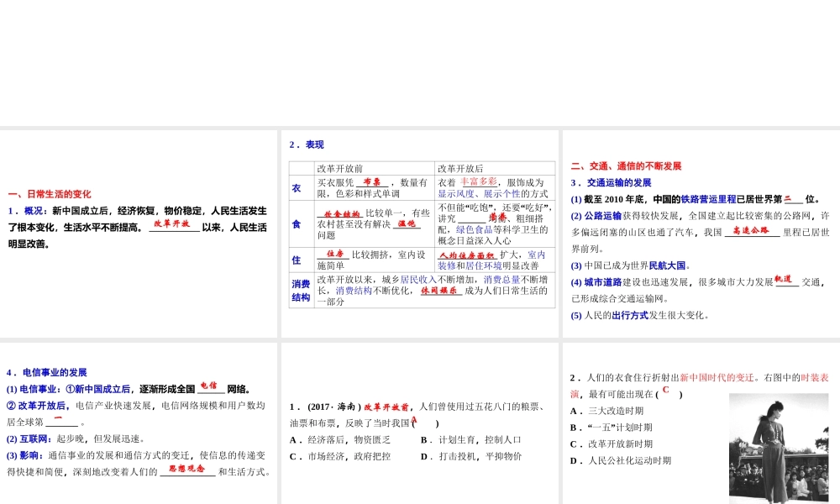Choose option C 改革开放新时期
Viewport: 840px width, 504px height.
coord(612,444)
